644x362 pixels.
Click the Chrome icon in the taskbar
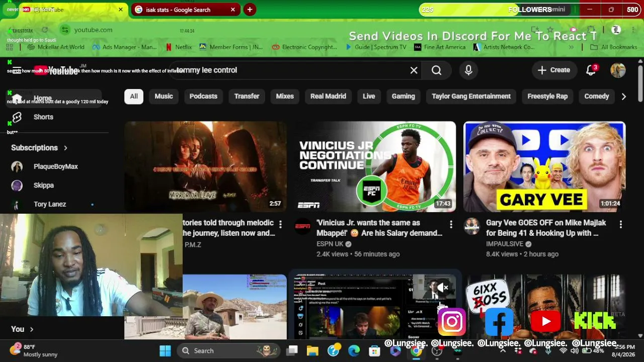click(416, 351)
